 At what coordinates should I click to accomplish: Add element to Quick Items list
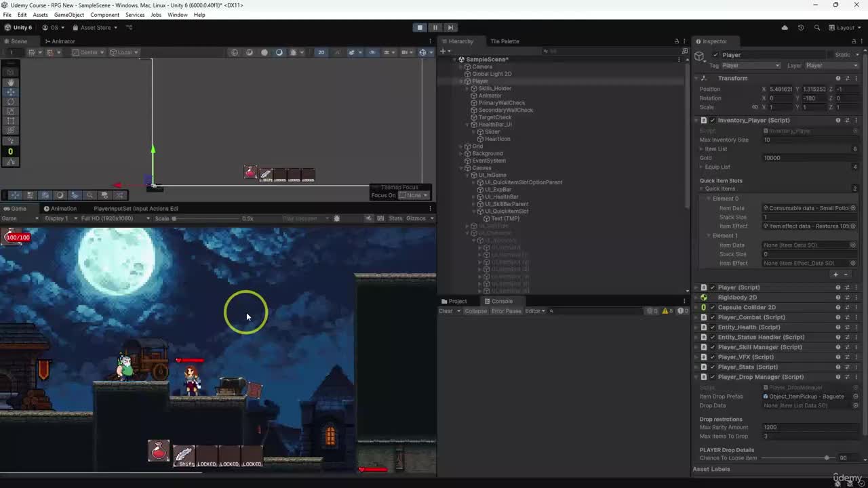click(x=835, y=274)
